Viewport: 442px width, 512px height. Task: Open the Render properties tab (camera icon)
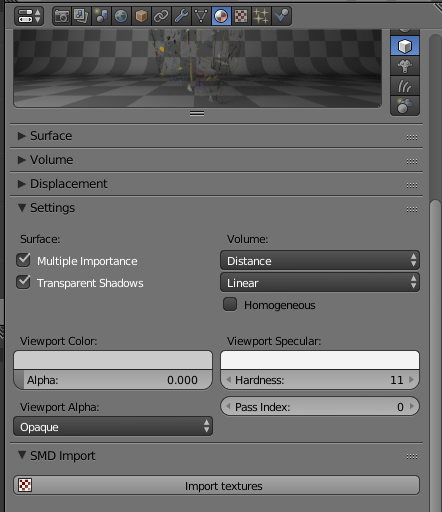tap(62, 16)
